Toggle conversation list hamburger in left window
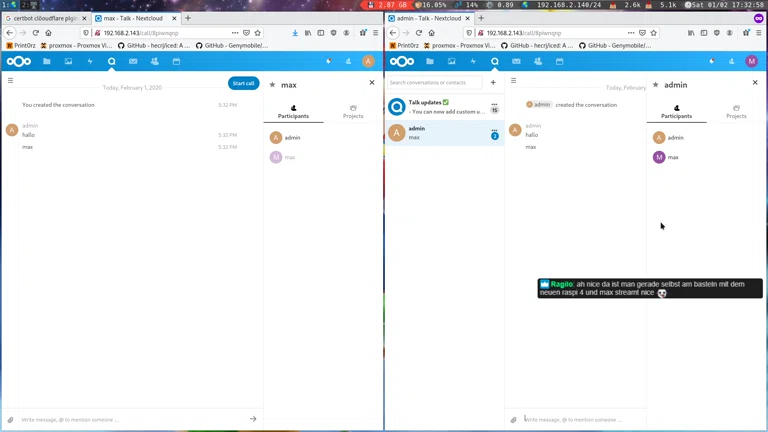 coord(10,80)
